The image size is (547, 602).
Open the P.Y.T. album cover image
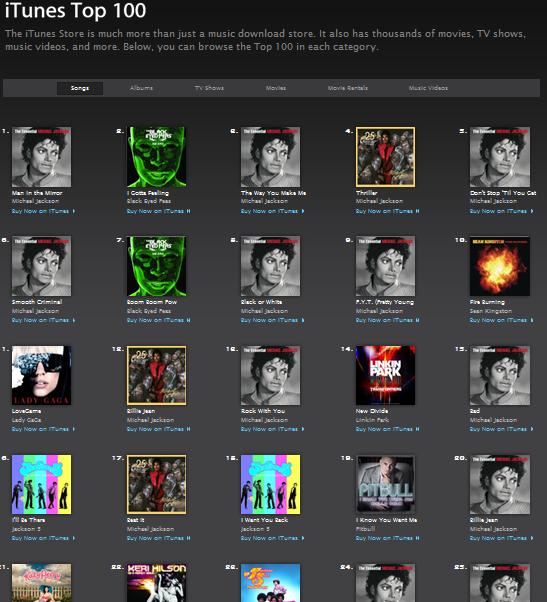(385, 266)
